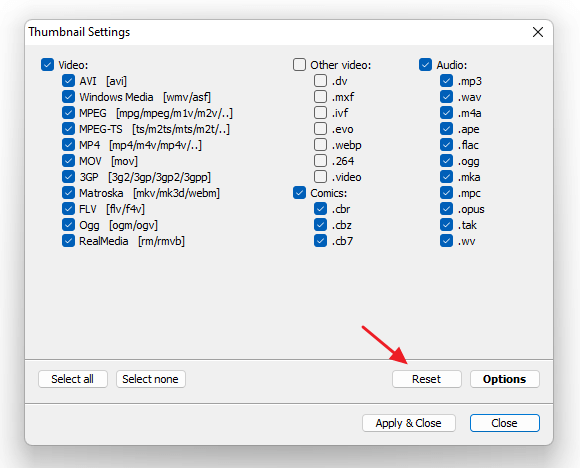Close the Thumbnail Settings dialog with X
The width and height of the screenshot is (580, 468).
click(x=538, y=32)
